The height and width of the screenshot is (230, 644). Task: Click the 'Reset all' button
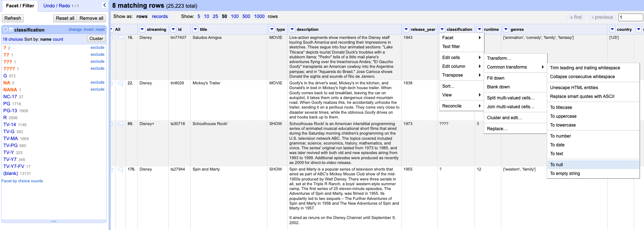pyautogui.click(x=65, y=18)
